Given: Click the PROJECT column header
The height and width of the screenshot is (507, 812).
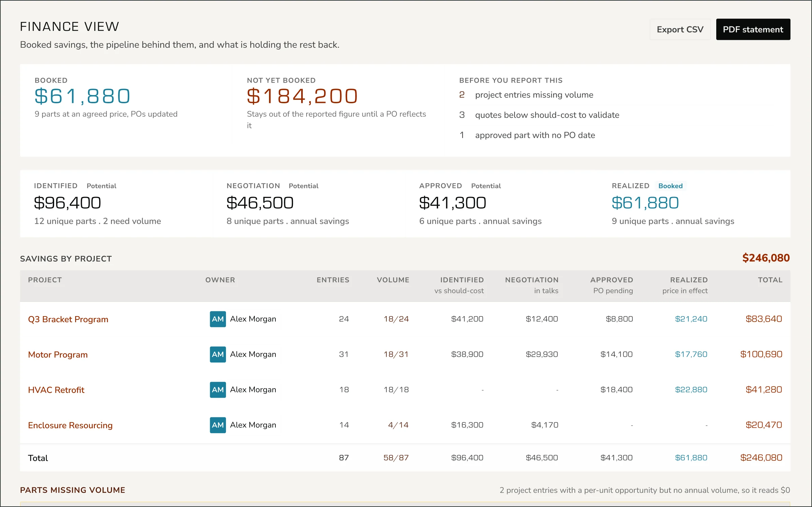Looking at the screenshot, I should click(x=45, y=280).
